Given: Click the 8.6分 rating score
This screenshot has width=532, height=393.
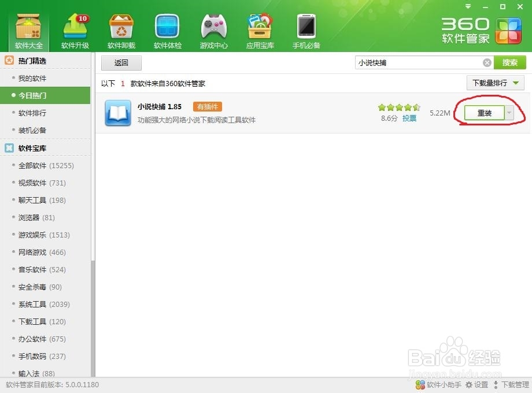Looking at the screenshot, I should tap(389, 118).
